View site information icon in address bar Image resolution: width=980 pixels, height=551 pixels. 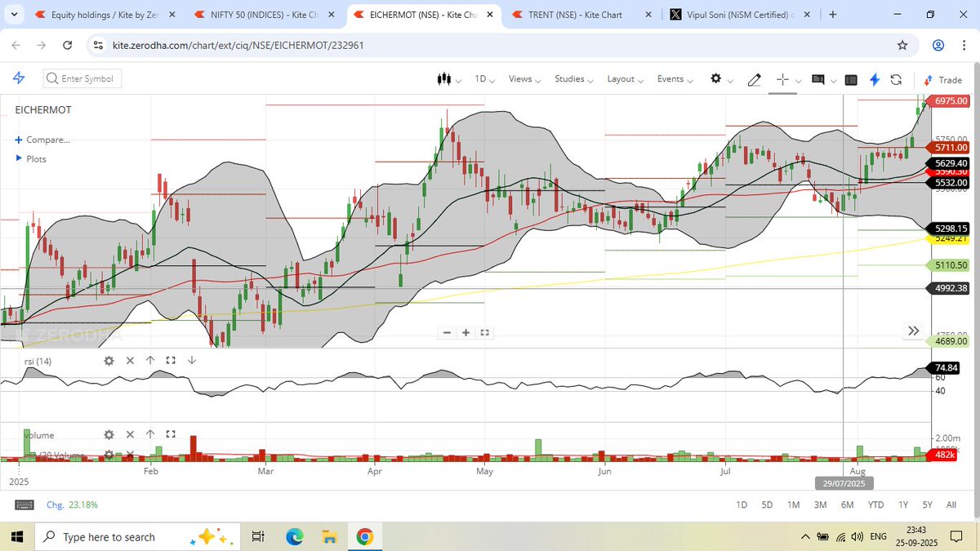(98, 45)
